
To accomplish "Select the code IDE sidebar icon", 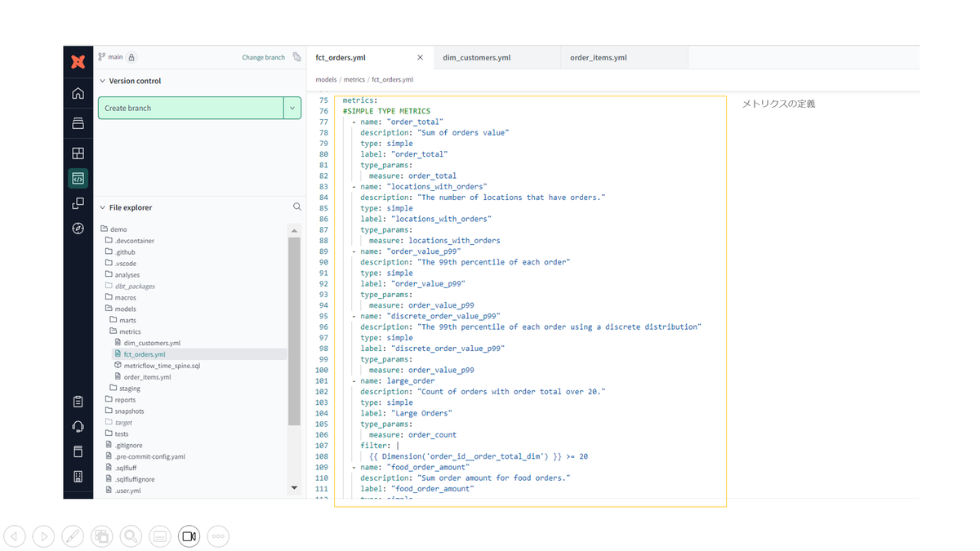I will click(x=78, y=178).
